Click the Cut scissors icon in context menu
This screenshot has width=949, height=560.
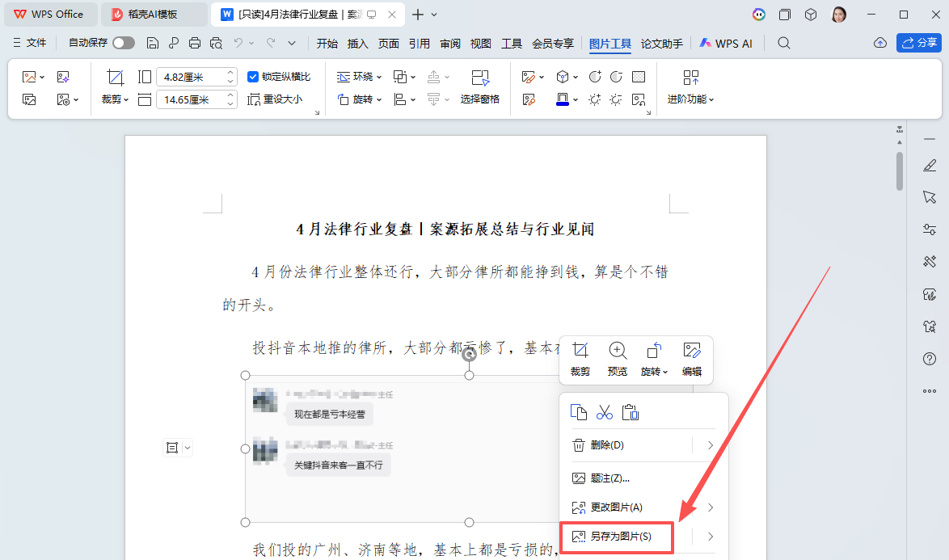pyautogui.click(x=604, y=412)
